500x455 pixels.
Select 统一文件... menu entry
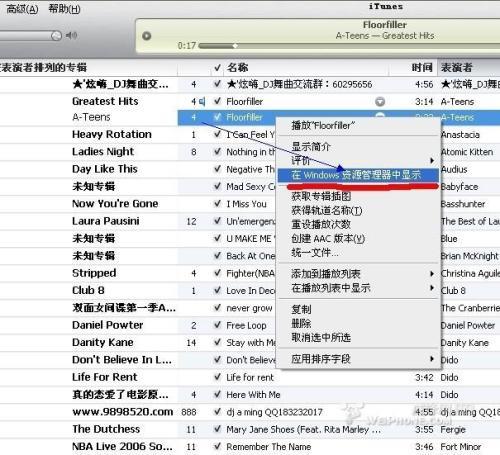tap(358, 253)
